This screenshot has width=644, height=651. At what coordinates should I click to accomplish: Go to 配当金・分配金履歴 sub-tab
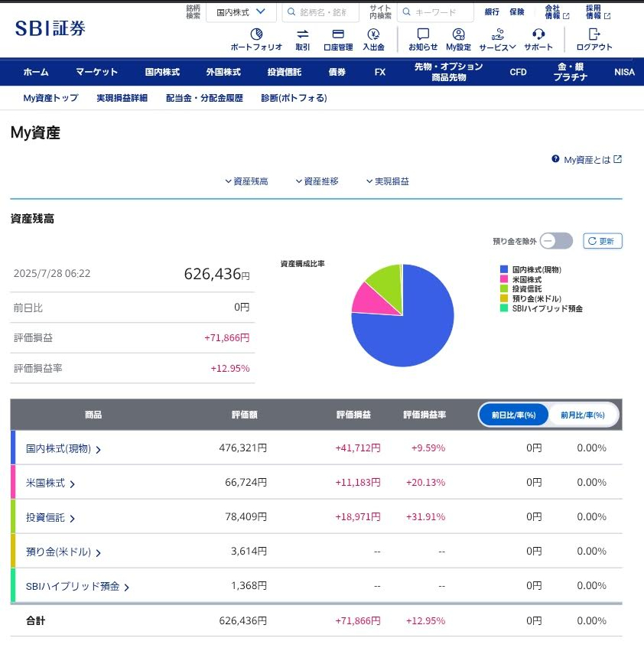[204, 98]
